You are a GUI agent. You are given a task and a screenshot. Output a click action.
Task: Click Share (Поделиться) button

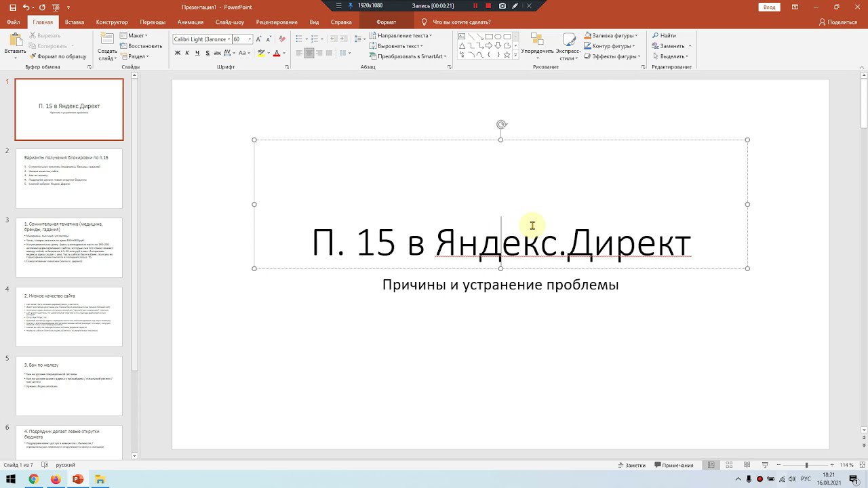point(838,22)
